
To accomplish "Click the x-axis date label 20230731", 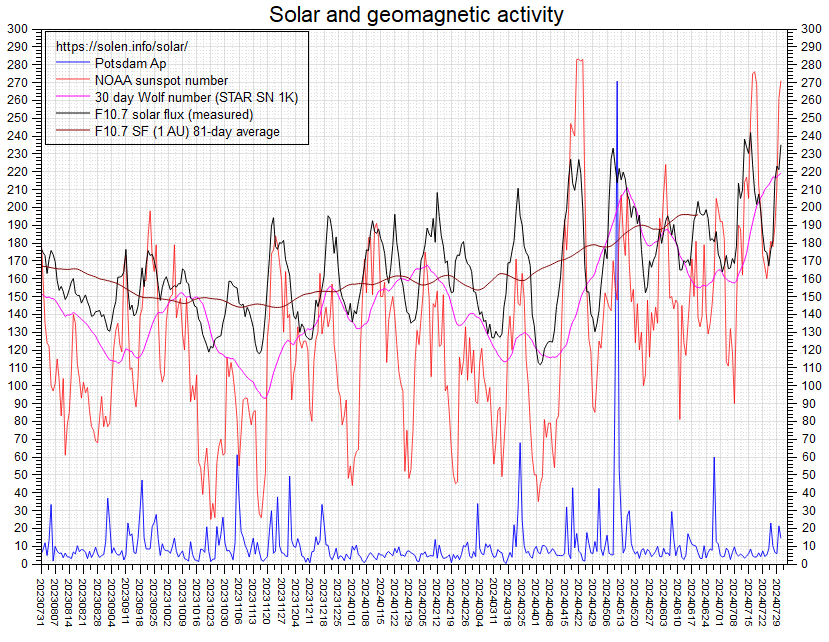I will tap(41, 602).
